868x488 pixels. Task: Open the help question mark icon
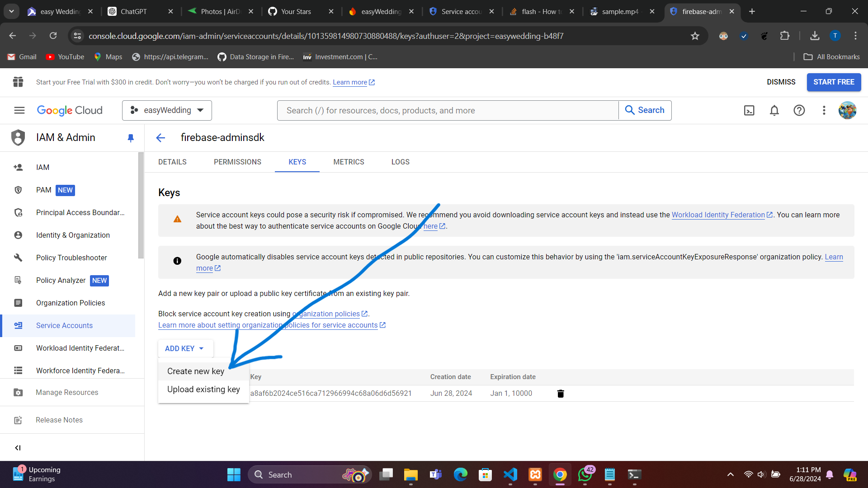799,110
